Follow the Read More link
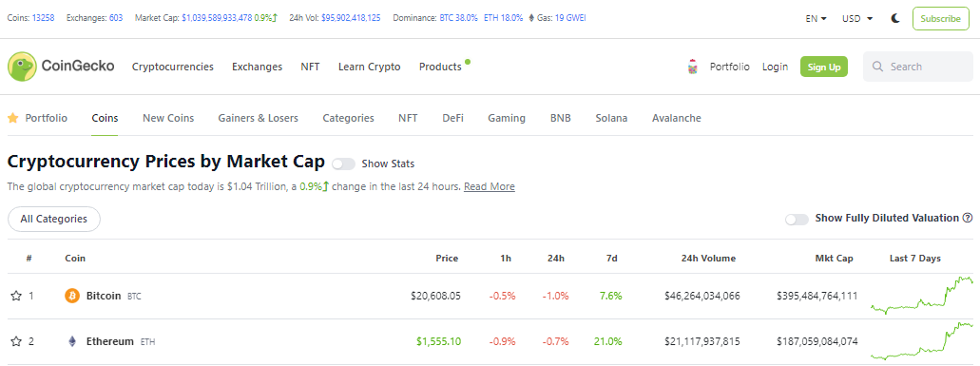 click(490, 186)
